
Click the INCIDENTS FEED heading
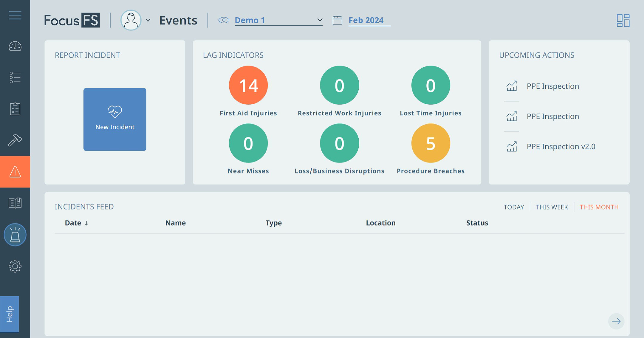(x=84, y=207)
